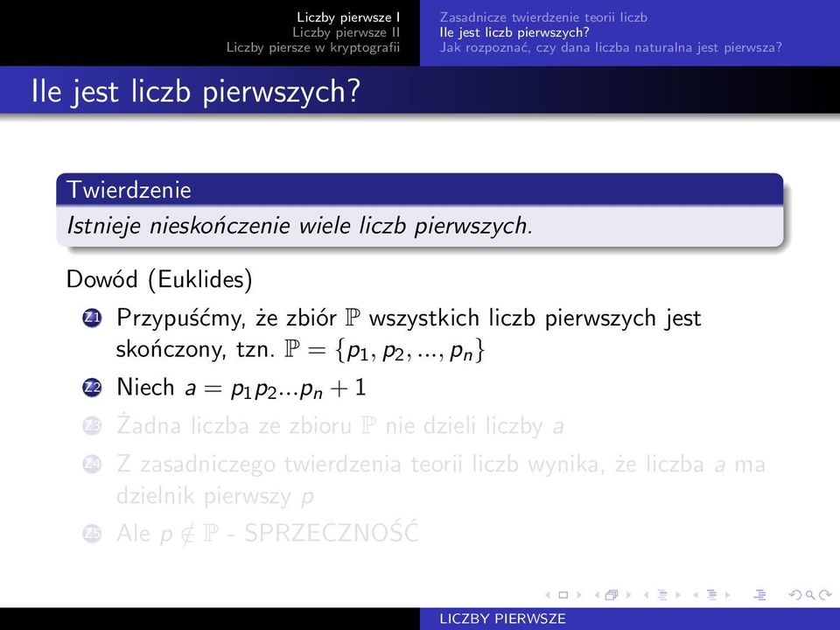Click the Twierdzenie block header

pyautogui.click(x=419, y=190)
